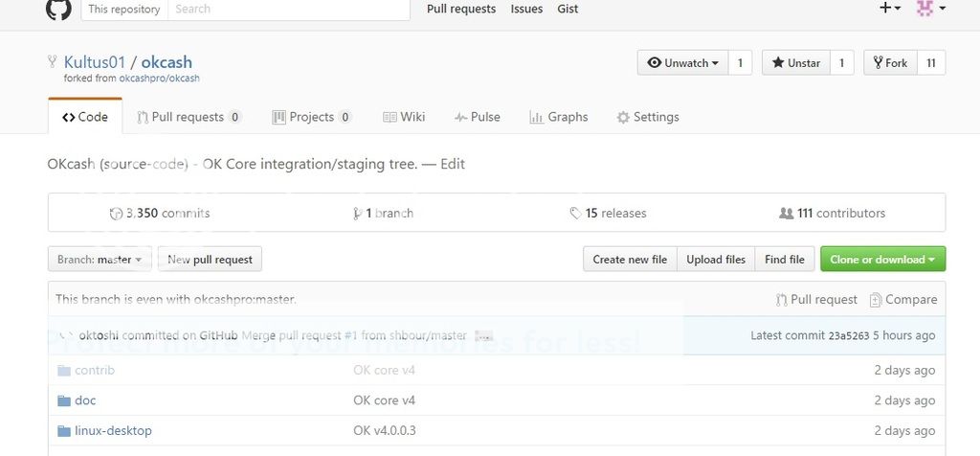Open the doc folder
Image resolution: width=980 pixels, height=456 pixels.
85,400
